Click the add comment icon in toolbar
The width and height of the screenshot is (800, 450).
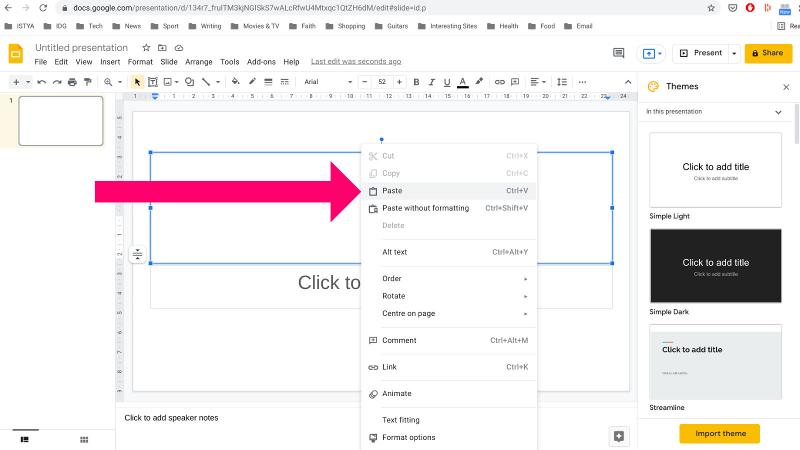515,82
